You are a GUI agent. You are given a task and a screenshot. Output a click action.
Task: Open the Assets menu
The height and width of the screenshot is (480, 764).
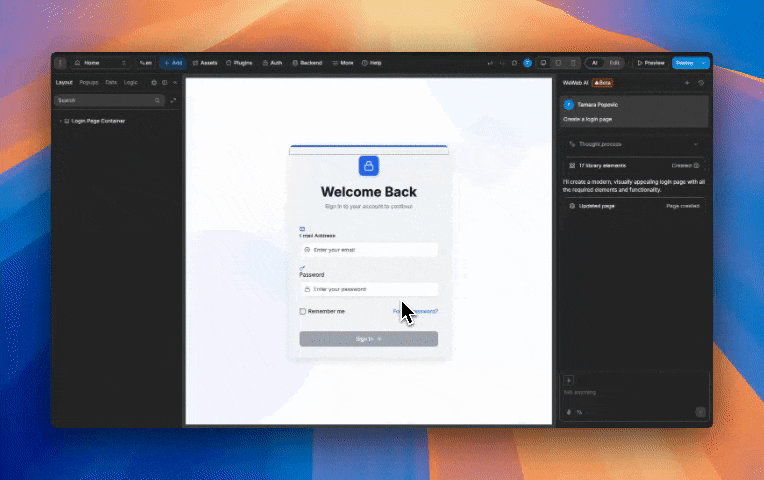click(x=205, y=63)
